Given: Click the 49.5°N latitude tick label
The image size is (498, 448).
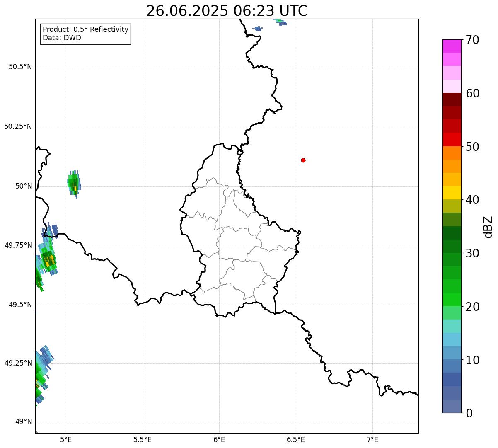Looking at the screenshot, I should click(x=20, y=305).
